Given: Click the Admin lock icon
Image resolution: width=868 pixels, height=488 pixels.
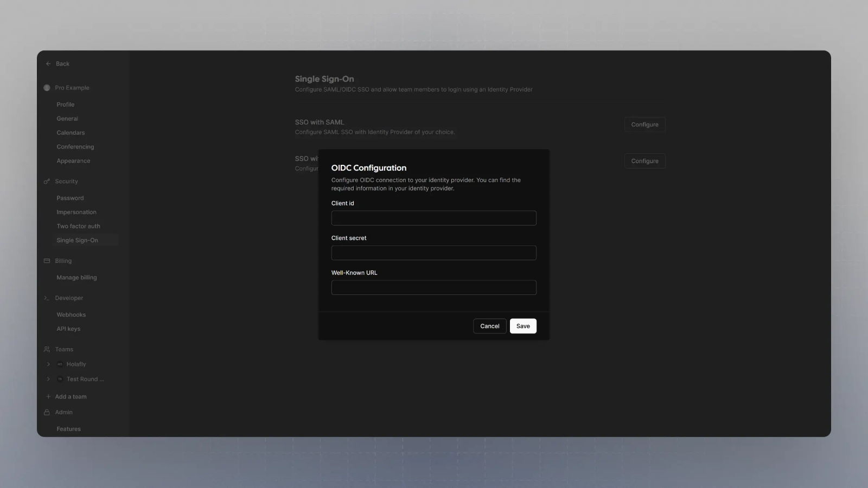Looking at the screenshot, I should click(47, 413).
